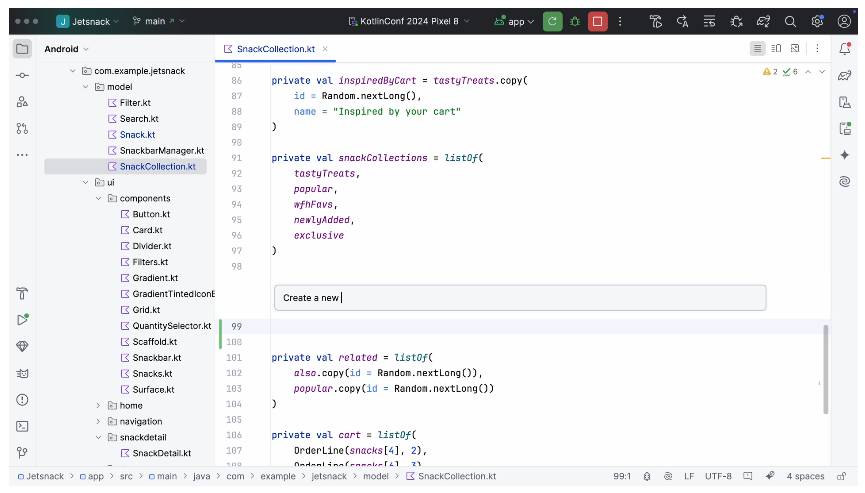The image size is (865, 493).
Task: Collapse the com.example.jetsnack package
Action: [x=72, y=71]
